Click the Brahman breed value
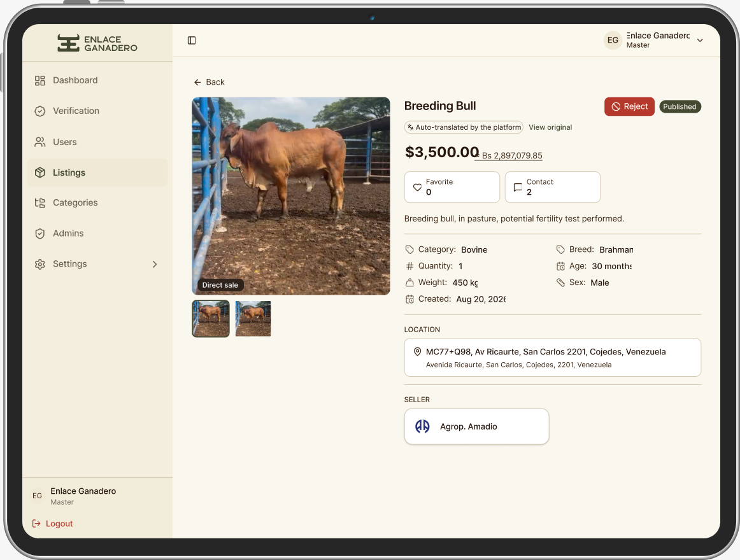The image size is (740, 560). click(616, 249)
